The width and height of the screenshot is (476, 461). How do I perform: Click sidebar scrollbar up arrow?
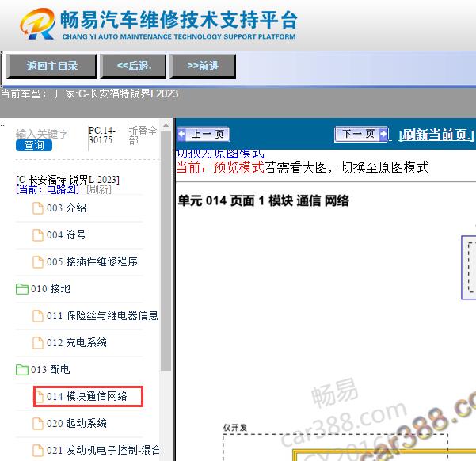click(x=166, y=125)
